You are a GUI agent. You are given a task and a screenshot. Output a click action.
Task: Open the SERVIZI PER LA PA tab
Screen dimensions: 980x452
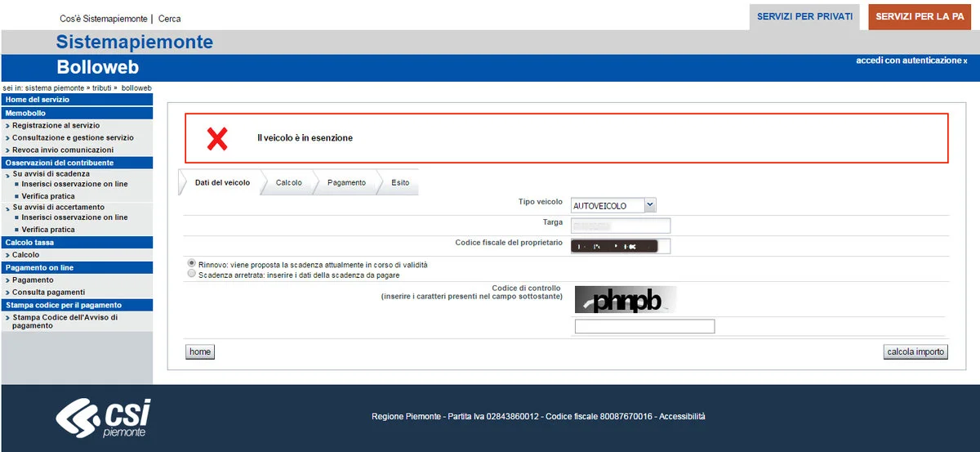pyautogui.click(x=920, y=16)
